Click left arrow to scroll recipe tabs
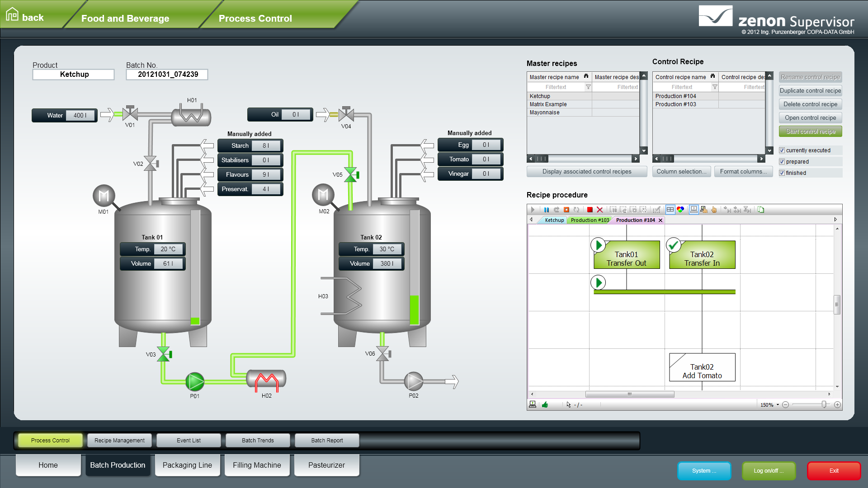 coord(531,220)
